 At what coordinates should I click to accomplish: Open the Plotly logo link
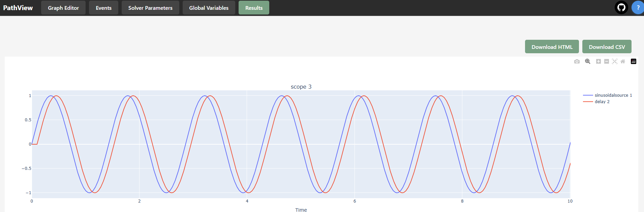(x=634, y=61)
